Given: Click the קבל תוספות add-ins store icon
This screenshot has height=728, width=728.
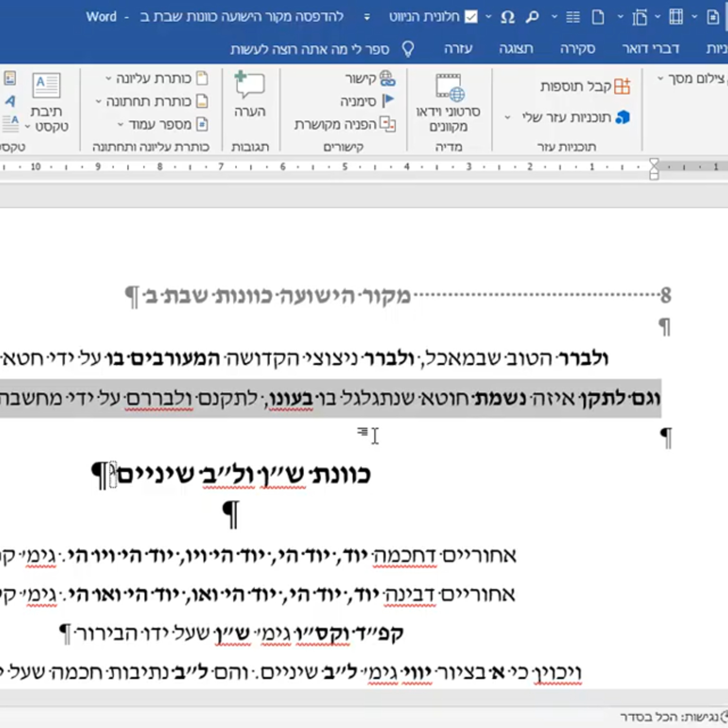Looking at the screenshot, I should pos(622,87).
